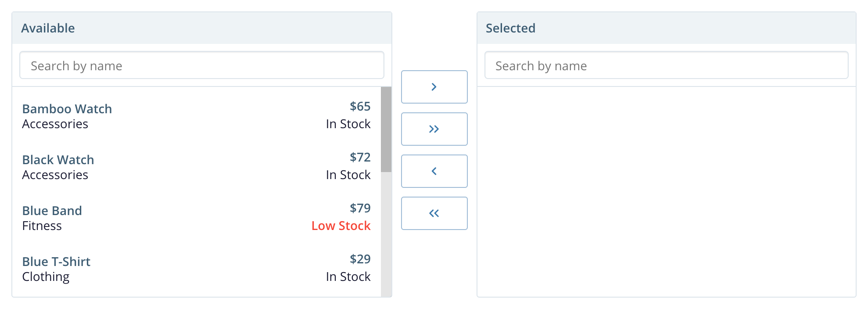The width and height of the screenshot is (868, 309).
Task: Click the Available panel header
Action: 202,28
